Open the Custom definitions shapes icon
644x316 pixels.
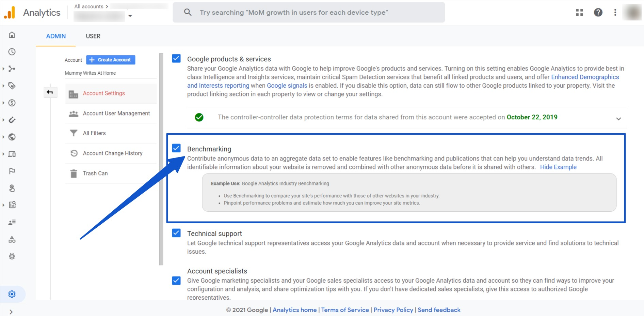tap(12, 239)
